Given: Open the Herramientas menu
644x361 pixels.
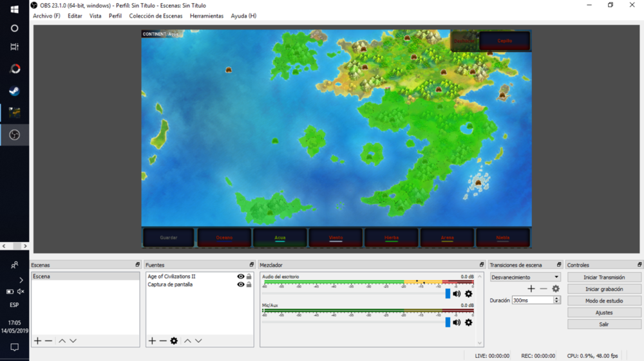Looking at the screenshot, I should [207, 16].
